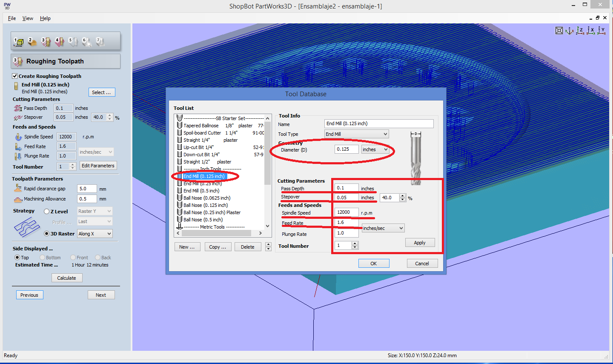Viewport: 613px width, 364px height.
Task: Switch to view along Y axis icon
Action: [x=601, y=31]
